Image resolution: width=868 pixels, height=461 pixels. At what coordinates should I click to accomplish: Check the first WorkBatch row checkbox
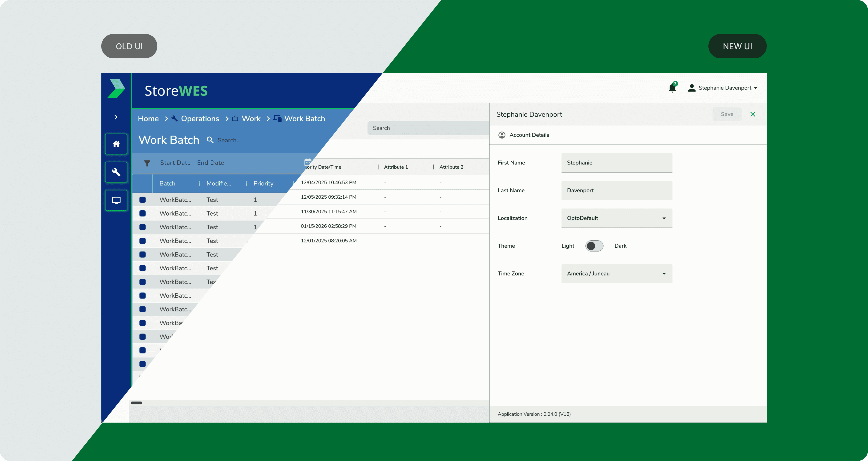(143, 200)
